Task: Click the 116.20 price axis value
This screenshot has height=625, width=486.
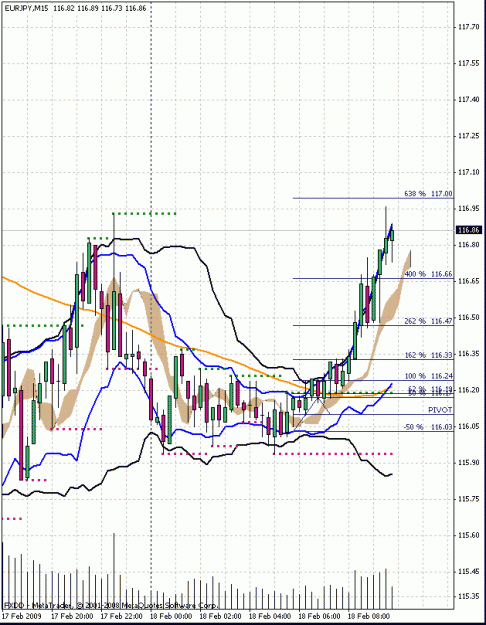Action: tap(469, 390)
